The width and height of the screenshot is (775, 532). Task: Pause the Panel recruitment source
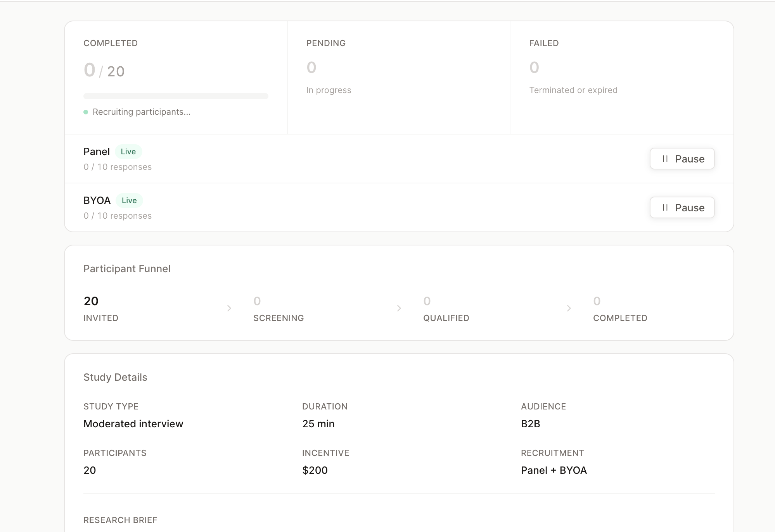coord(682,159)
